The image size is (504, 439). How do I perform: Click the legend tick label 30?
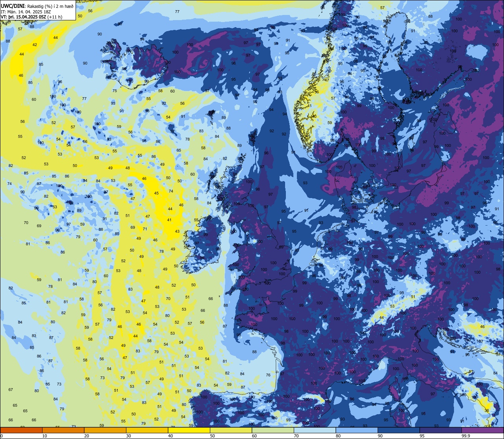point(128,436)
